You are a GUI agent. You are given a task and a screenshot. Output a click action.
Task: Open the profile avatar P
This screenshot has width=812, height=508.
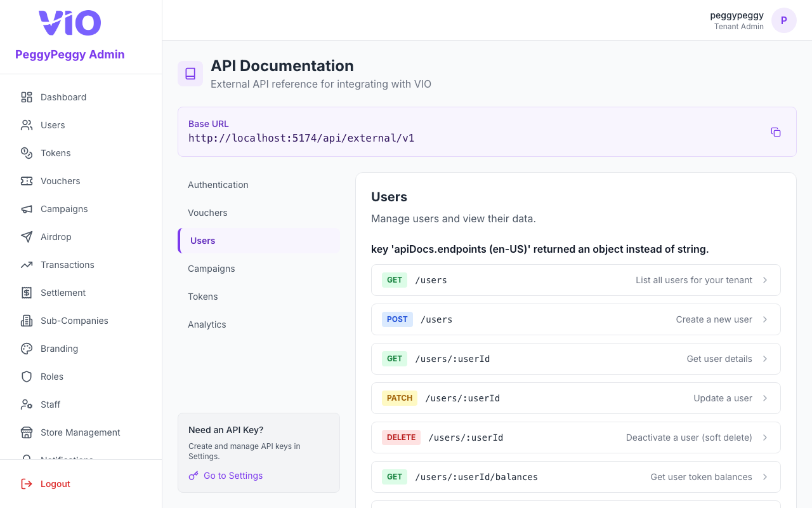784,20
